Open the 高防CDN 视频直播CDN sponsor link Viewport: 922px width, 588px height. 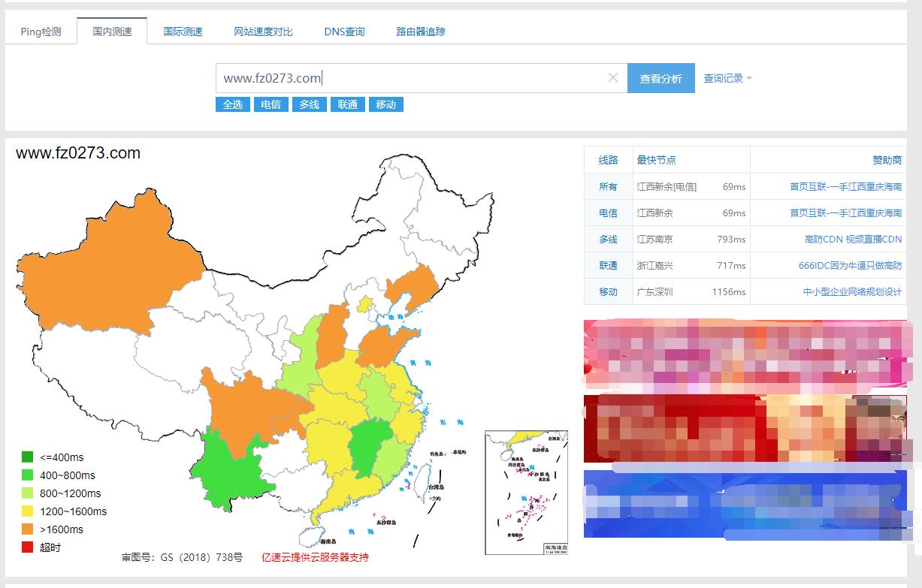click(852, 240)
